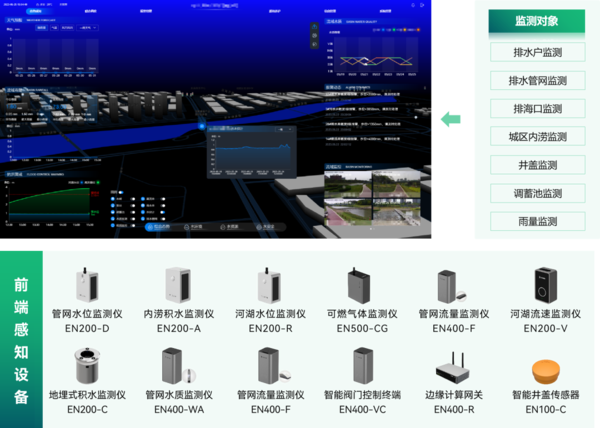
Task: Open the more-options icon on alarm panel header
Action: tap(424, 88)
